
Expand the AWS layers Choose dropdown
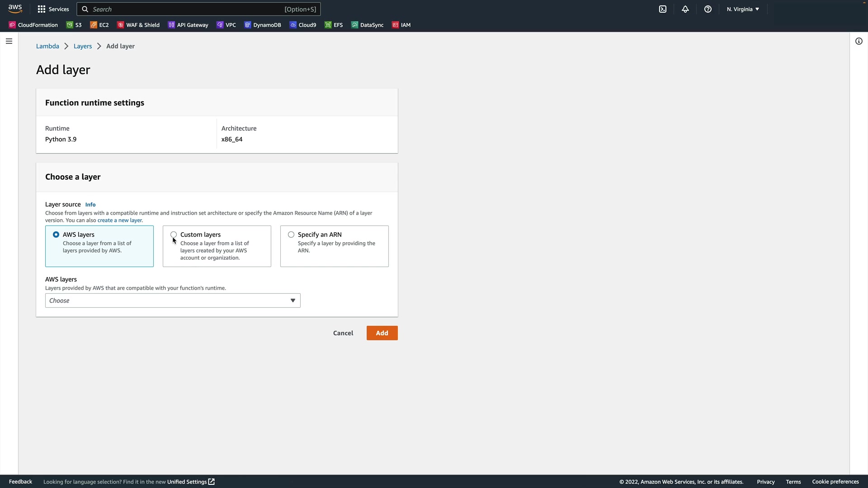pyautogui.click(x=173, y=300)
